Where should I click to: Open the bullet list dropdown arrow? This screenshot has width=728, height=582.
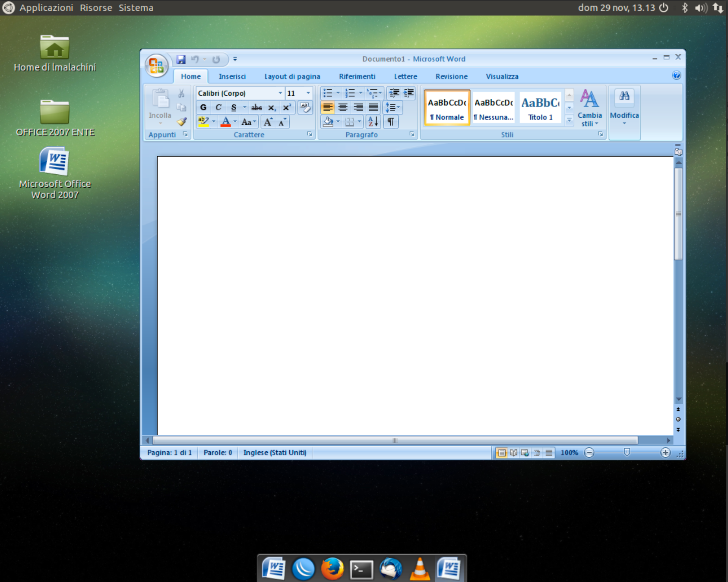click(x=338, y=93)
